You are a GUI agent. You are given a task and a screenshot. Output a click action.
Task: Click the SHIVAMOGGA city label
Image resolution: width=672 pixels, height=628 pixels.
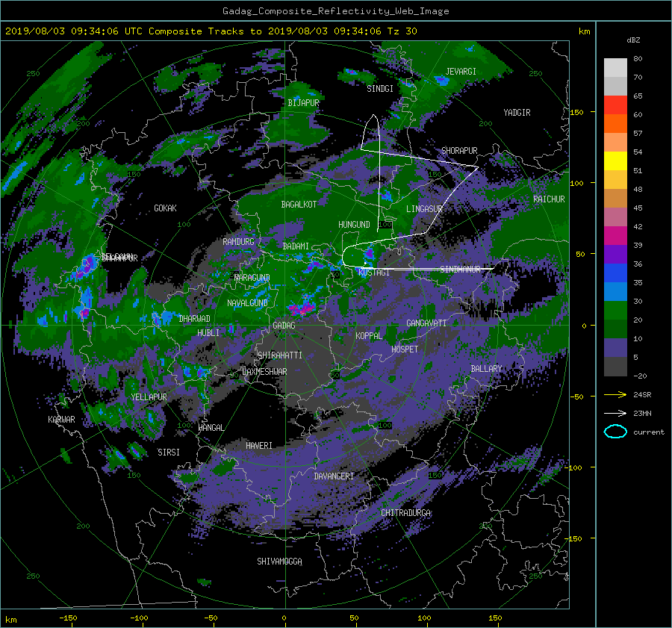coord(279,561)
